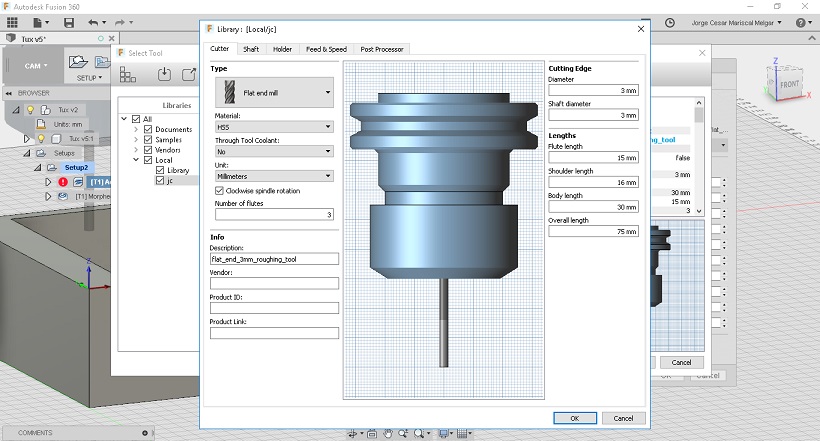Viewport: 820px width, 441px height.
Task: Select the orbit tool in the navigation bar
Action: click(354, 434)
